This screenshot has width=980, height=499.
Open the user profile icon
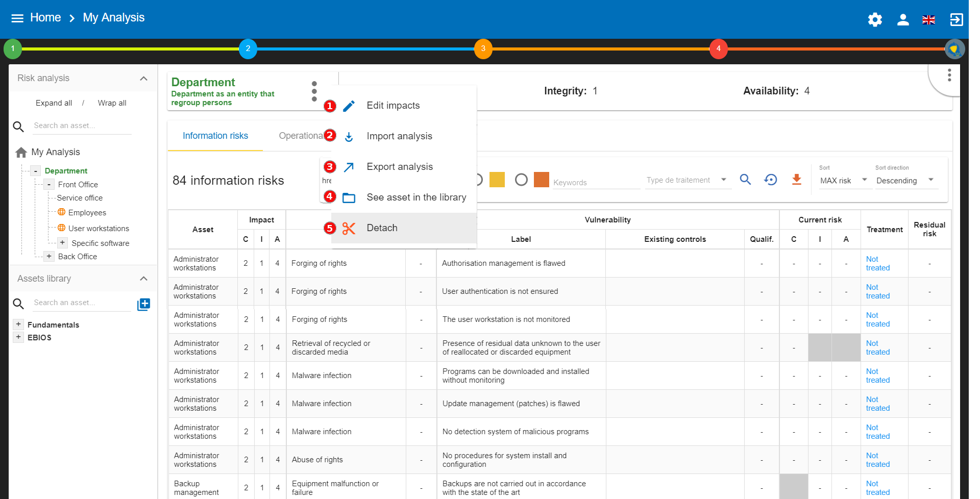pyautogui.click(x=902, y=19)
